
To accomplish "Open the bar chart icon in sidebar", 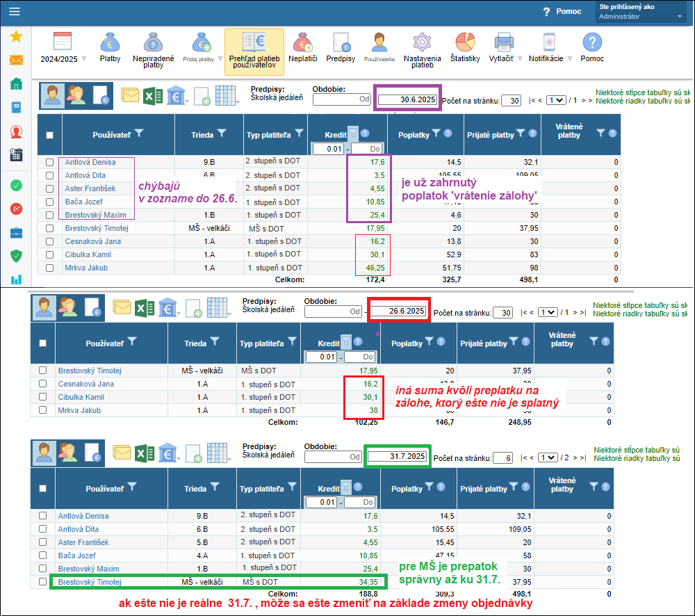I will [16, 279].
